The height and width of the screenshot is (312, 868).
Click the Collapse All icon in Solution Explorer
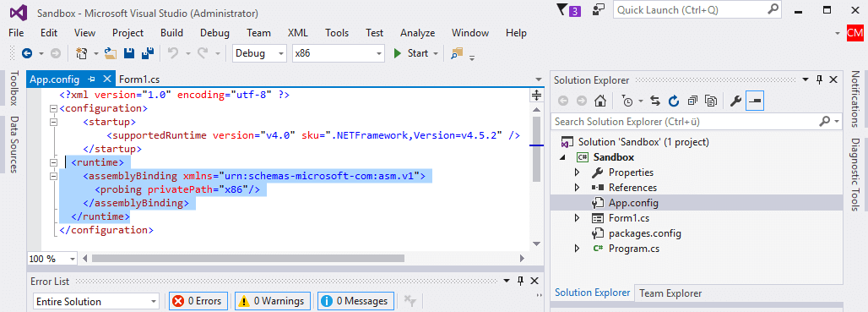pyautogui.click(x=692, y=101)
